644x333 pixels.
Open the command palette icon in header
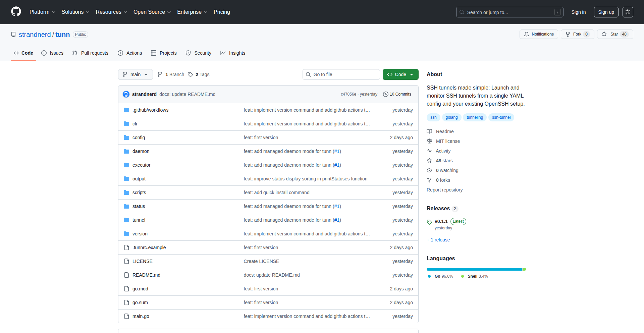click(628, 12)
